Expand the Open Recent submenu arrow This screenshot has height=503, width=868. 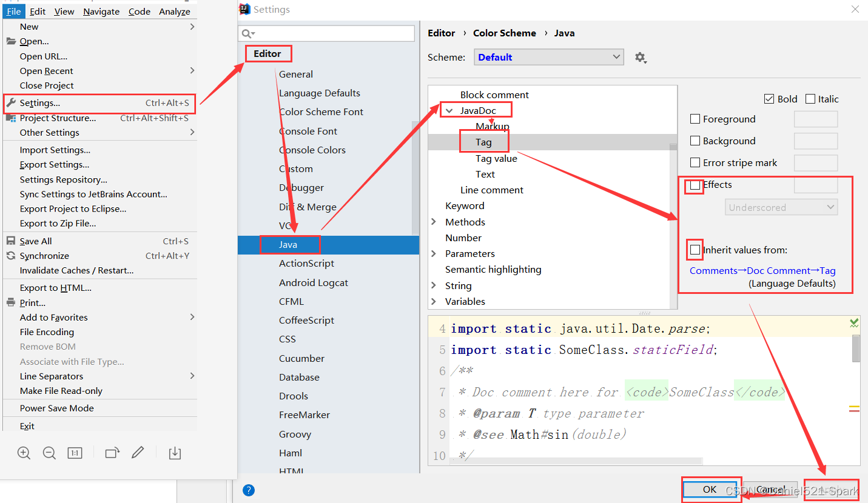[192, 71]
